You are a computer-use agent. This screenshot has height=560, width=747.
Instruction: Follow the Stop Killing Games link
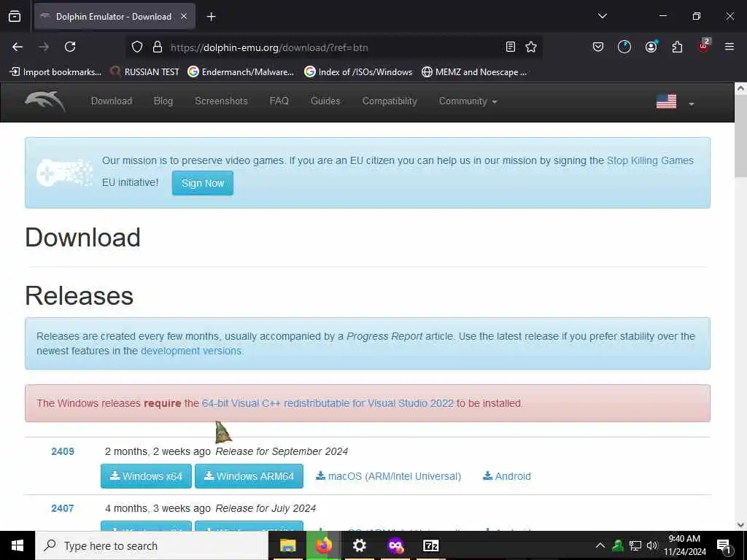[650, 160]
